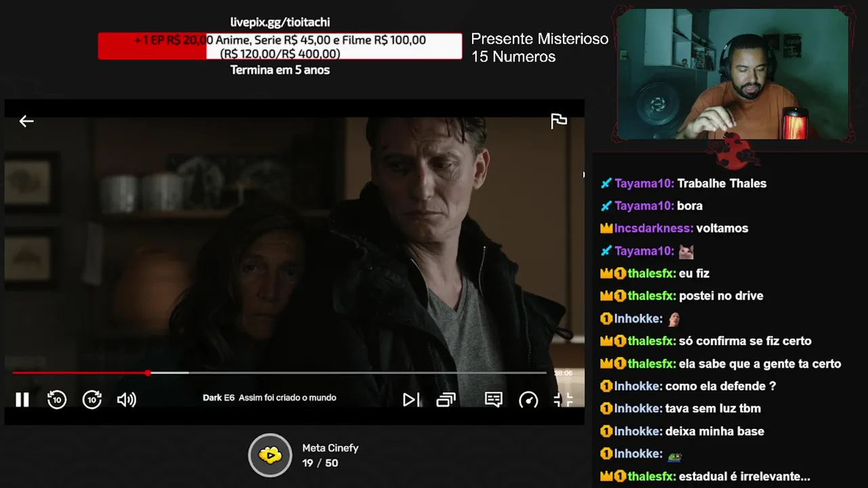This screenshot has width=868, height=488.
Task: Skip forward 10 seconds in the player
Action: [x=92, y=400]
